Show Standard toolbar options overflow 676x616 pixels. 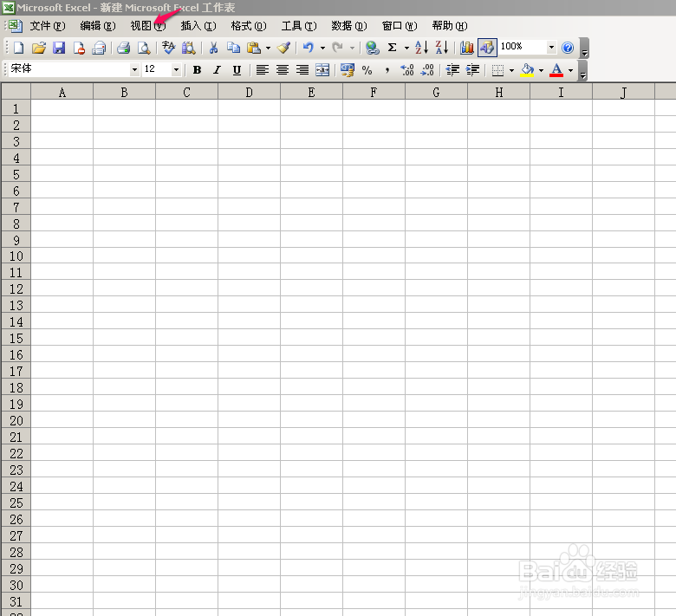[x=585, y=48]
